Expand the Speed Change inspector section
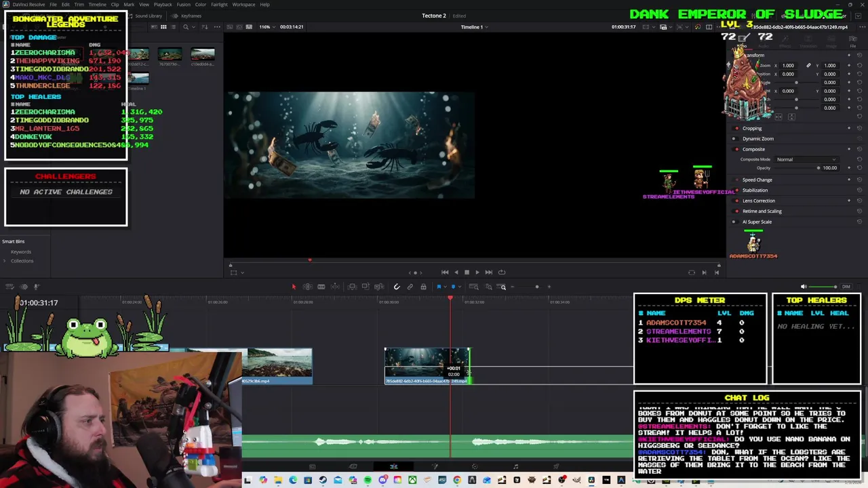This screenshot has height=488, width=868. (x=757, y=180)
